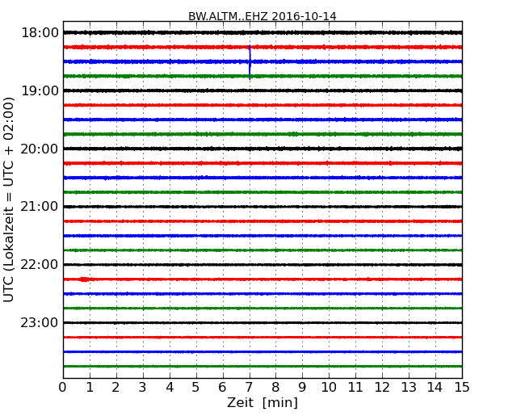Select the 23:00 y-axis tick label
The image size is (525, 420).
tap(40, 322)
